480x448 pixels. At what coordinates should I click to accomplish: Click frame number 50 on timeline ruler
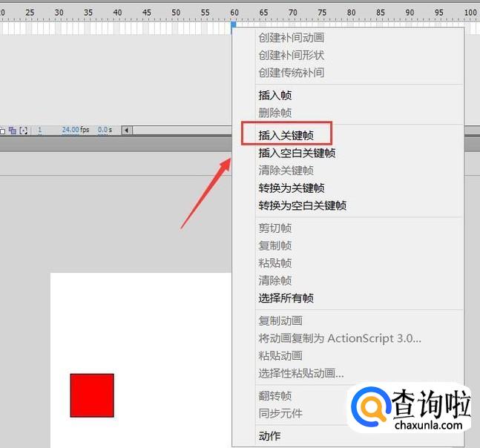coord(176,13)
